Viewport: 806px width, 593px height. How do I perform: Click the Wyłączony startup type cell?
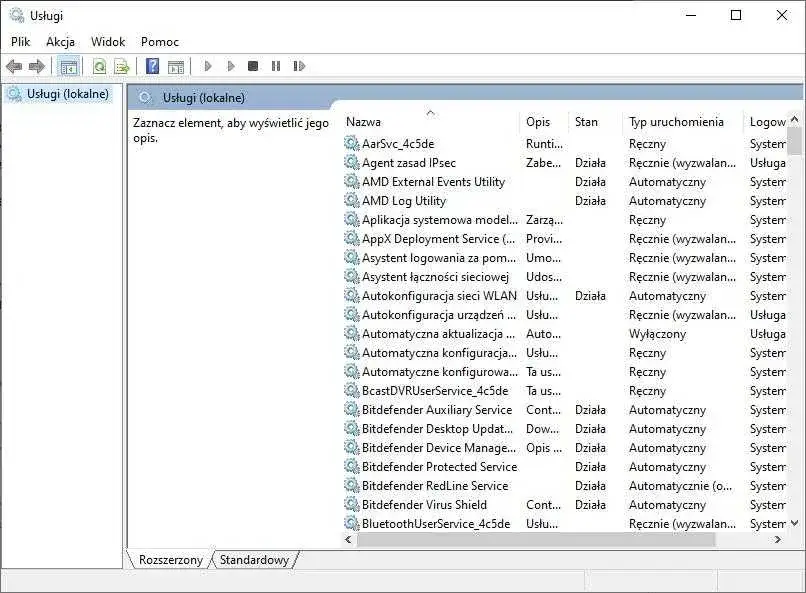[x=657, y=334]
